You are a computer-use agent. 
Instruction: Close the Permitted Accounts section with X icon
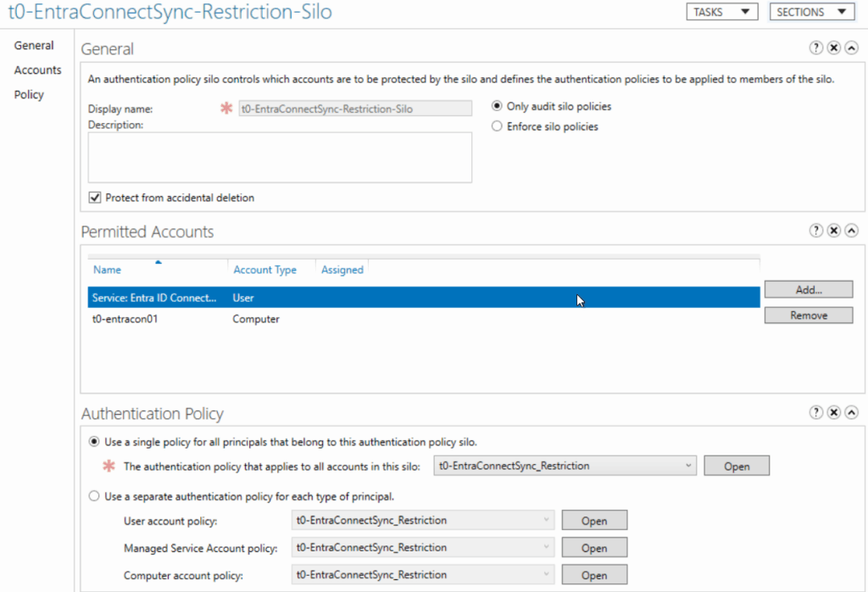click(833, 231)
